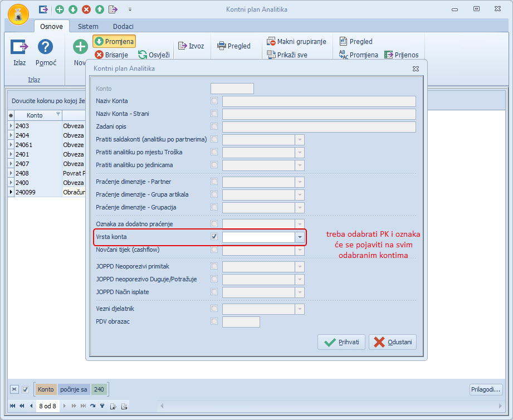The width and height of the screenshot is (513, 420).
Task: Click the Izlaz exit icon in ribbon
Action: tap(19, 47)
